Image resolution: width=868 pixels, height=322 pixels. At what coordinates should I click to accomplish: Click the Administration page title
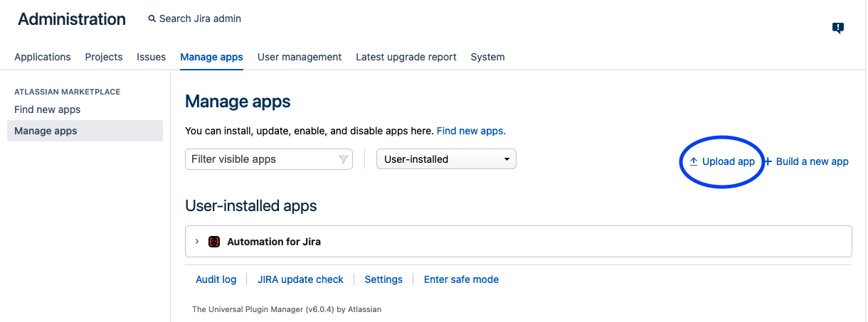point(72,20)
